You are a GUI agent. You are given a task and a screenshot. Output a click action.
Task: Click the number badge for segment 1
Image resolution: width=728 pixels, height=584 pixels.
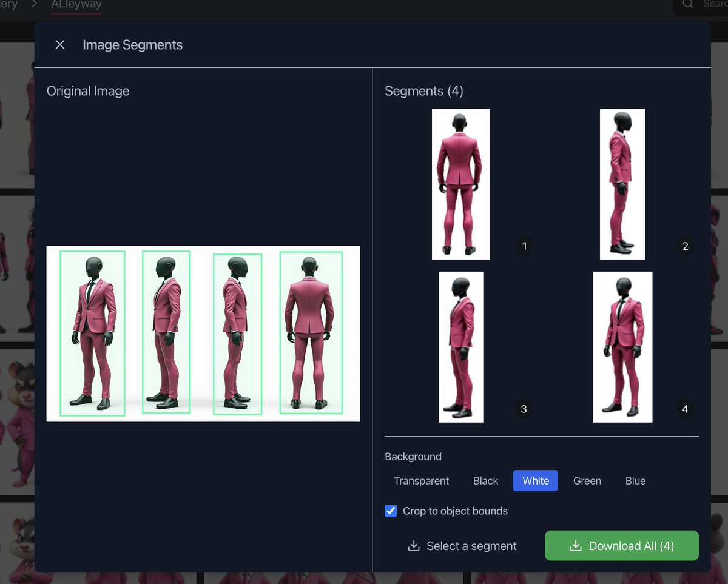[524, 246]
